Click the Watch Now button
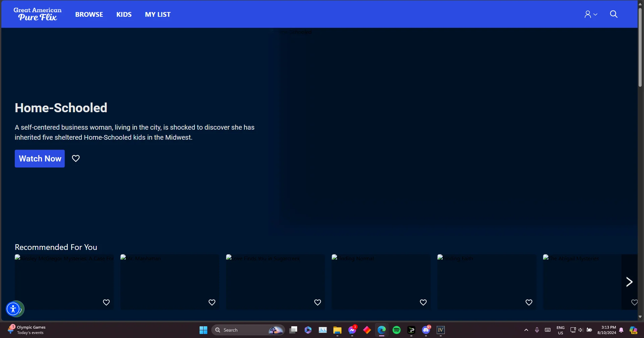644x338 pixels. [40, 158]
